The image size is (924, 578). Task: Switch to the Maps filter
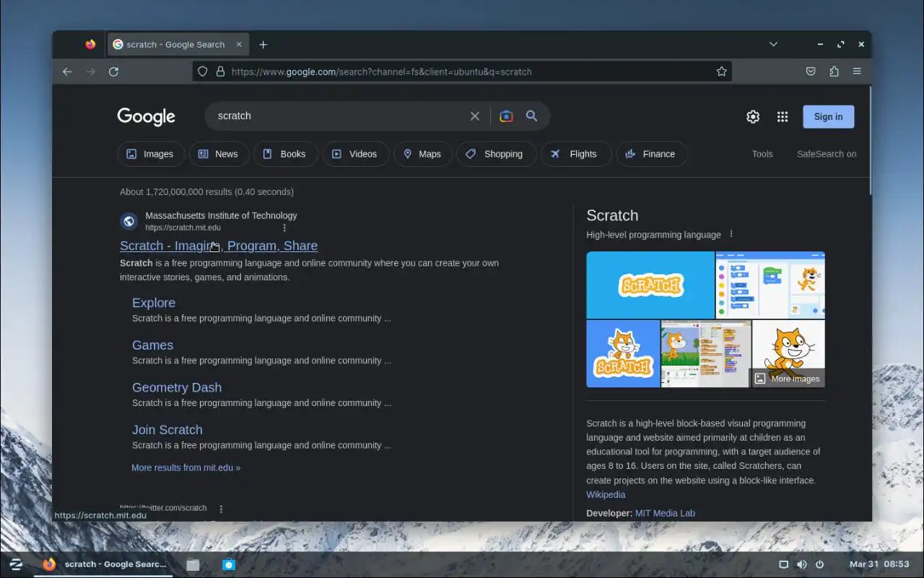(x=423, y=154)
